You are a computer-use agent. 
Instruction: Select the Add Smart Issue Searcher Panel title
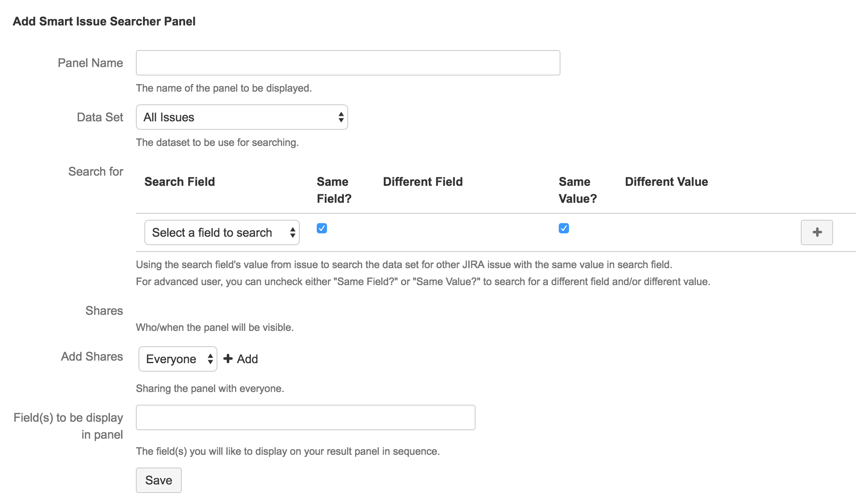[104, 21]
